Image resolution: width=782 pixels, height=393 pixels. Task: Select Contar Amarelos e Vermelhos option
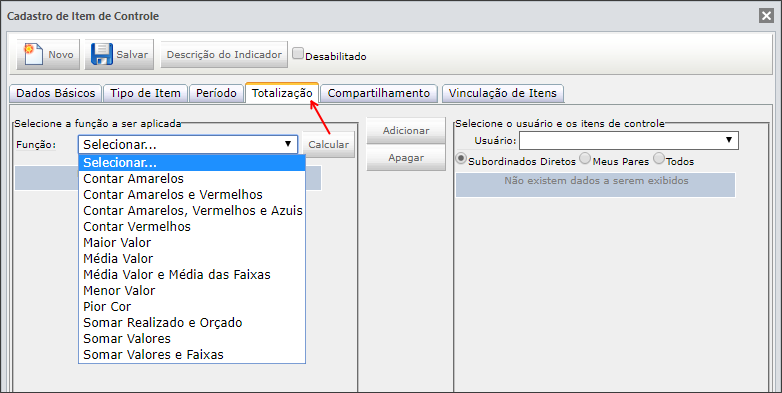(x=192, y=195)
